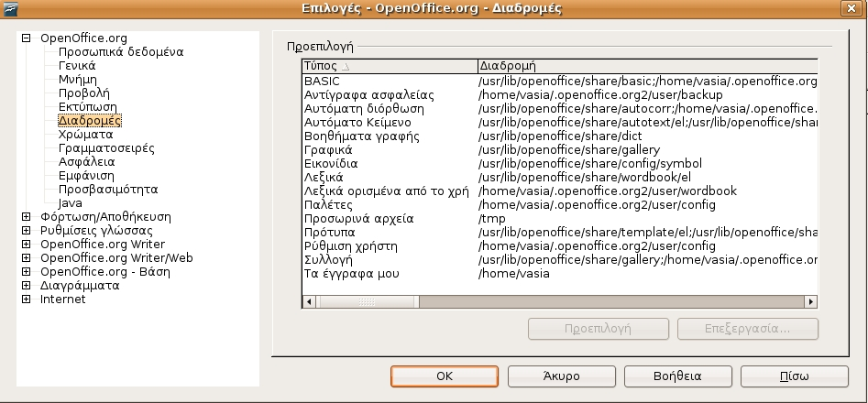Expand the Διαγράμματα node
Screen dimensions: 868x403
[x=26, y=285]
